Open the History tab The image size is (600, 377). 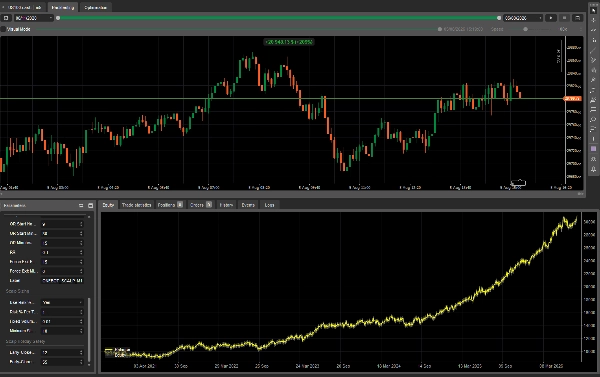(226, 205)
